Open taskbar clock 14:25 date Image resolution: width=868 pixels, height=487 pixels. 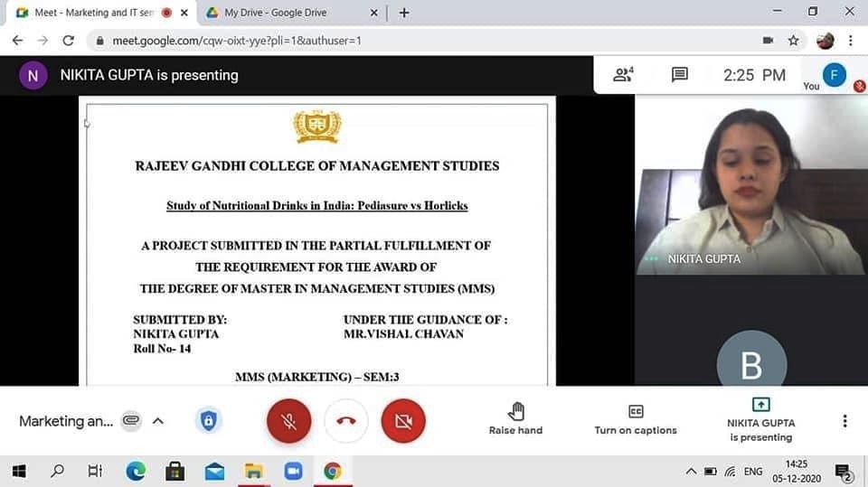pos(797,471)
